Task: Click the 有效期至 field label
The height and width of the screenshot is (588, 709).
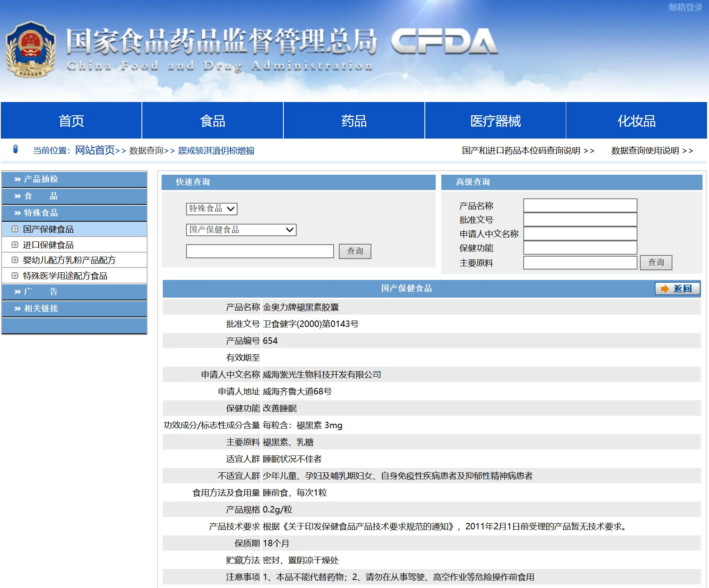Action: pos(243,358)
